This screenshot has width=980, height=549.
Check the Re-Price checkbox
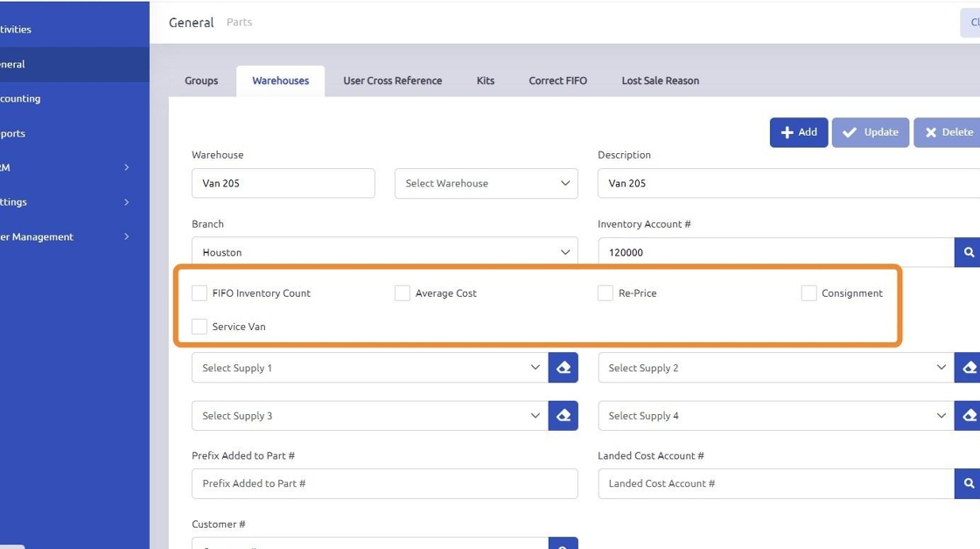point(605,293)
